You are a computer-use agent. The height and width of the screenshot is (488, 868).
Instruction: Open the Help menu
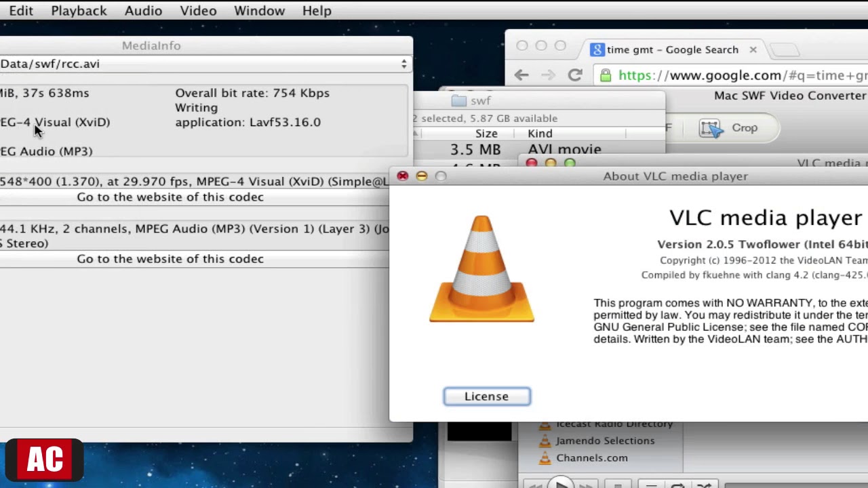317,11
